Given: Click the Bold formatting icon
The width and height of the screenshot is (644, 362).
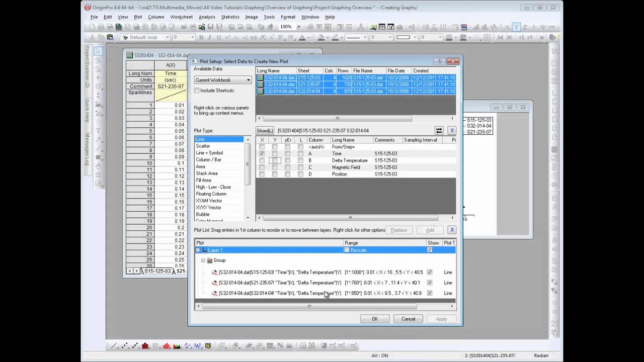Looking at the screenshot, I should [x=201, y=37].
